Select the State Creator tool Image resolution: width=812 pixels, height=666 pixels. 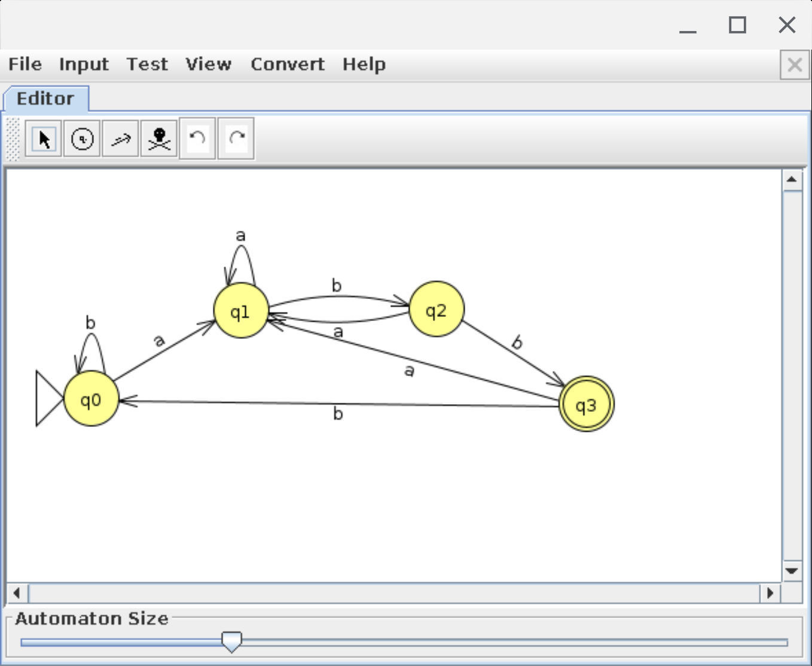[x=82, y=139]
